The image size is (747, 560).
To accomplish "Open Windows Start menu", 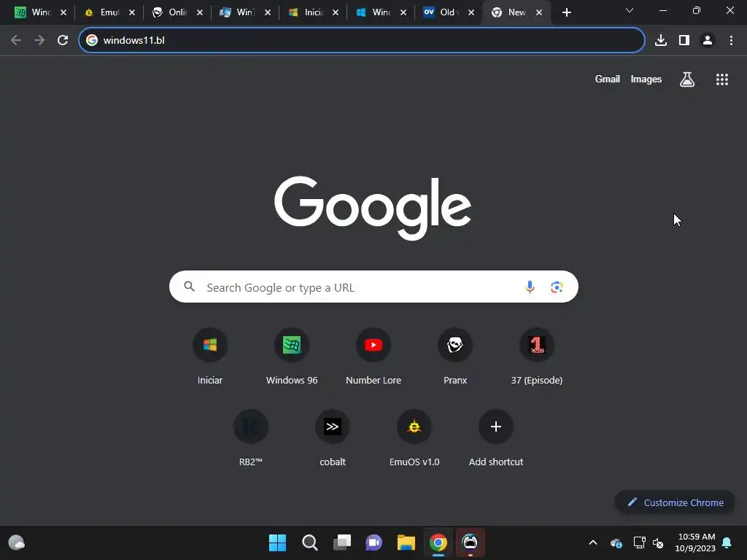I will click(x=277, y=542).
